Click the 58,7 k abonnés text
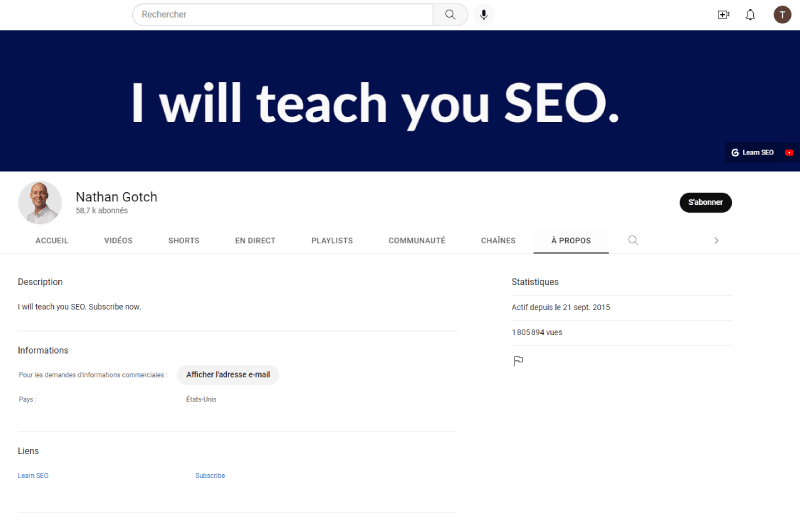This screenshot has width=800, height=530. click(x=102, y=211)
